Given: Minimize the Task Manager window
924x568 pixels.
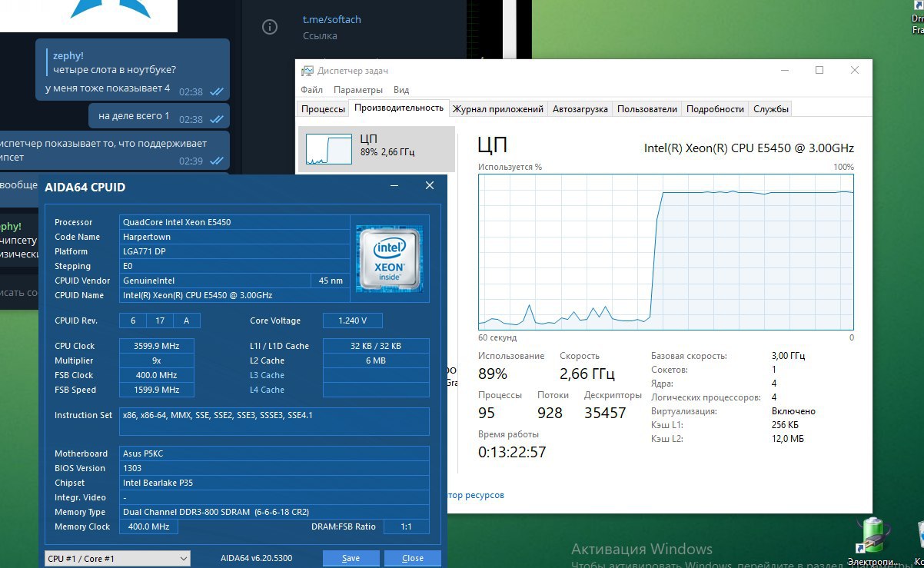Looking at the screenshot, I should point(784,70).
